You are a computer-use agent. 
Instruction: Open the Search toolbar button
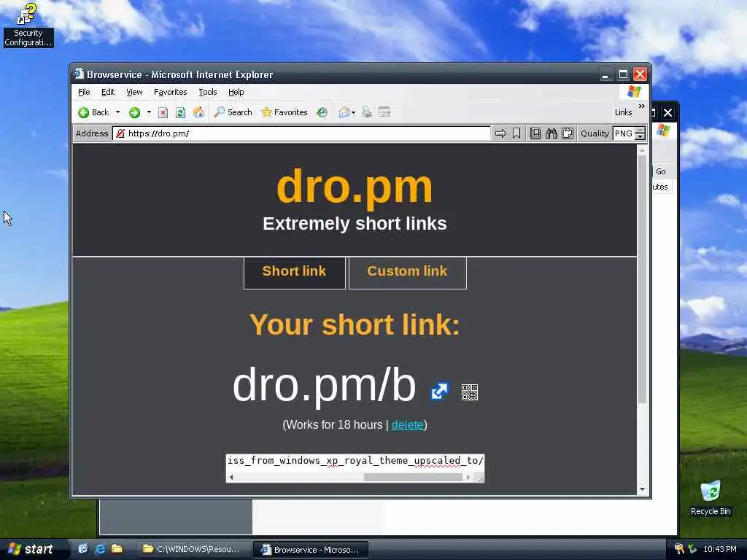click(x=233, y=112)
